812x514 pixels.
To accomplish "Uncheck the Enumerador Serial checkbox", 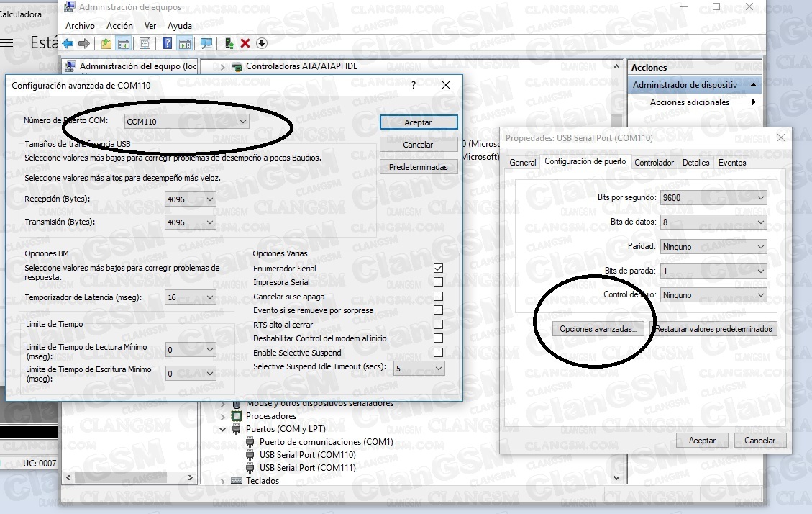I will coord(438,269).
